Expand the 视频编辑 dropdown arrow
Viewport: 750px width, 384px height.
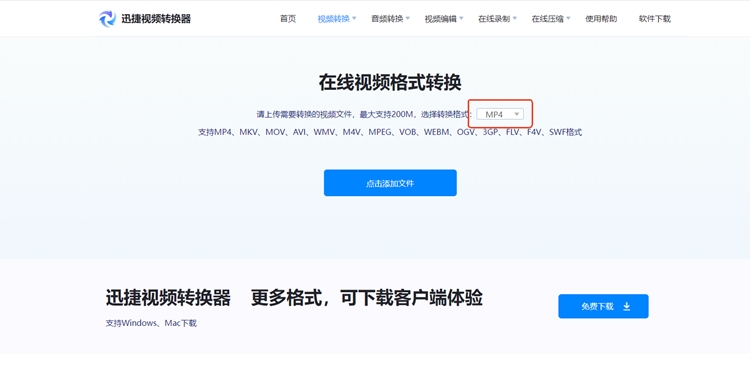pyautogui.click(x=462, y=19)
